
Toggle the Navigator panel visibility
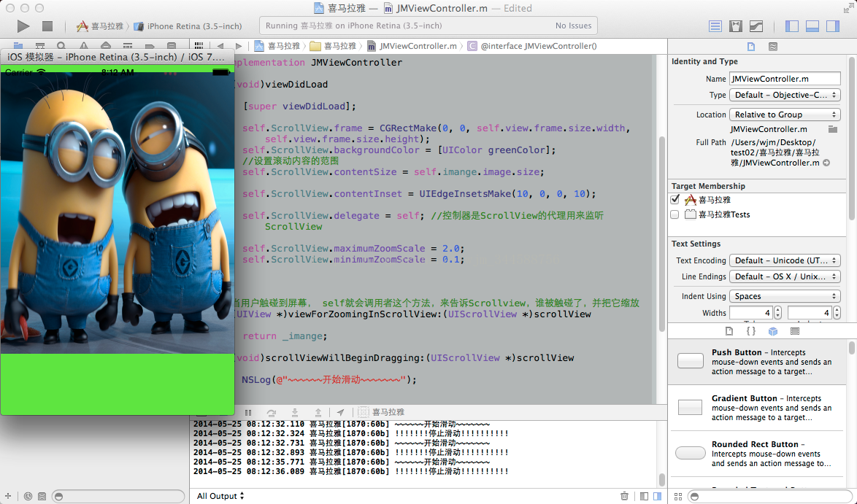[x=791, y=26]
